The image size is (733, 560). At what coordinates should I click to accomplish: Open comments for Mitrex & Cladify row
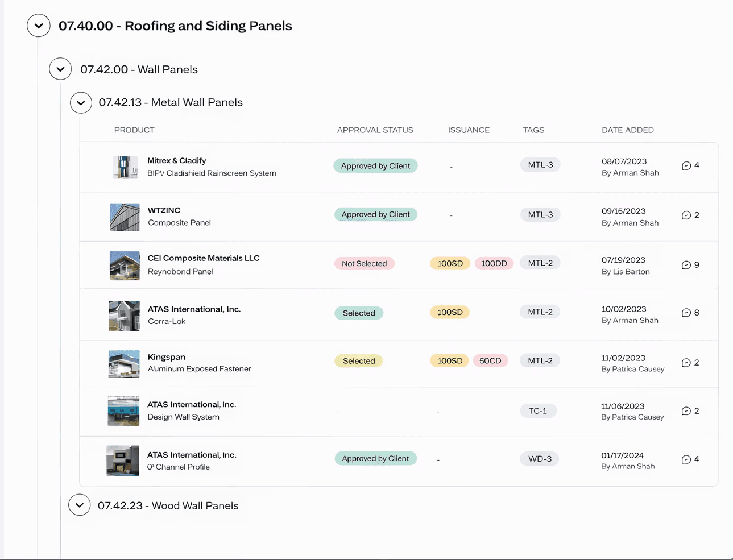tap(686, 166)
